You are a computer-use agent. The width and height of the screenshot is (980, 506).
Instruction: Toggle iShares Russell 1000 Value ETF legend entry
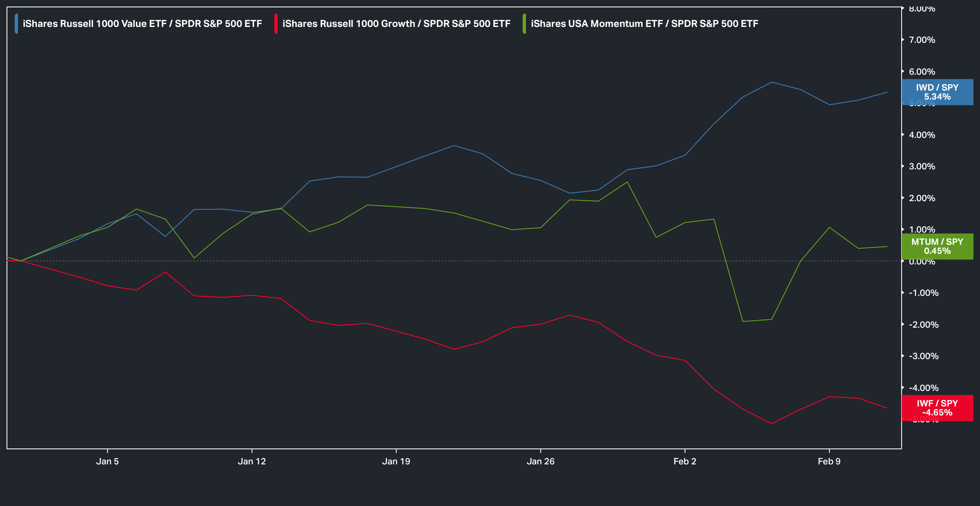(142, 24)
